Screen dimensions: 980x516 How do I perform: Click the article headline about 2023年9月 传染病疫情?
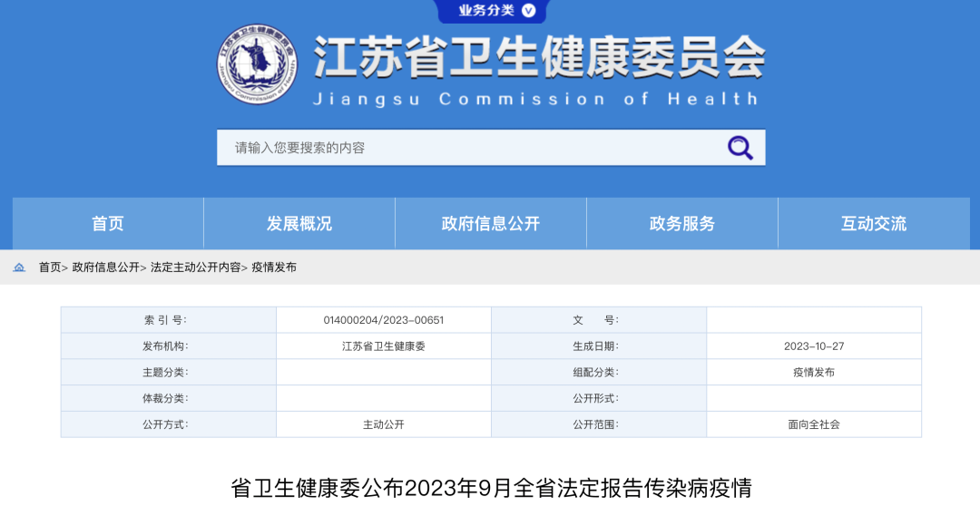[491, 489]
